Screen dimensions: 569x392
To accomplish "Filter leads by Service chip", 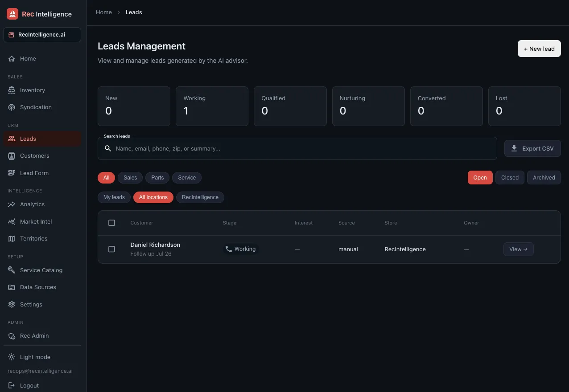I will pos(187,177).
